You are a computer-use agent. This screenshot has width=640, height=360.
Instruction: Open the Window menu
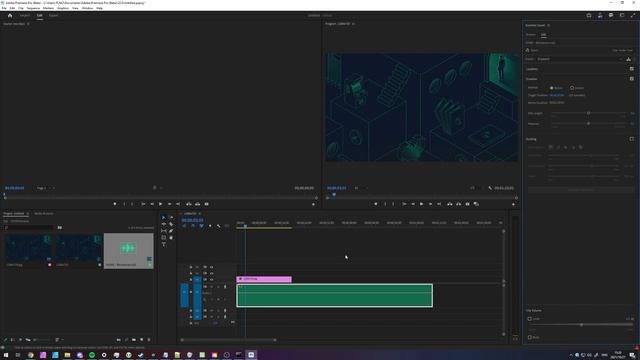[87, 8]
